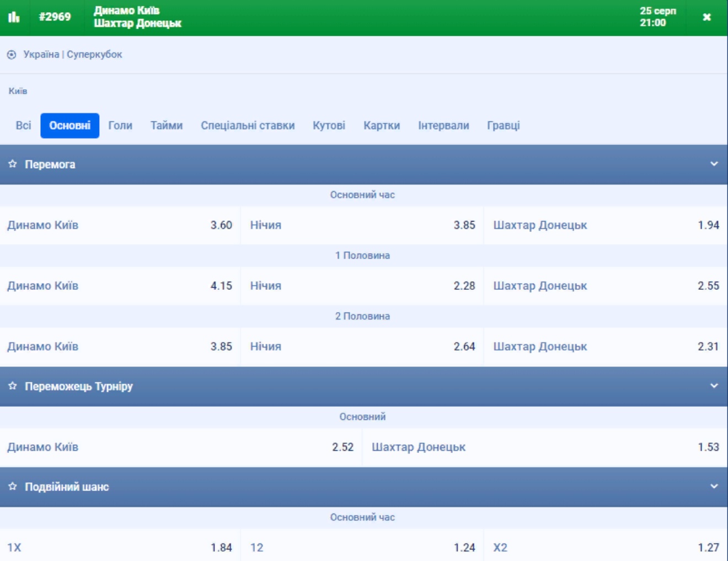Image resolution: width=728 pixels, height=561 pixels.
Task: Click the Основний час subheading under Перемога
Action: point(362,195)
